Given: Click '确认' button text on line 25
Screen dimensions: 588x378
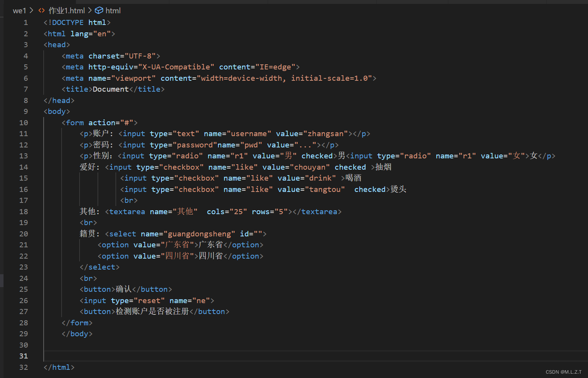Looking at the screenshot, I should click(124, 289).
